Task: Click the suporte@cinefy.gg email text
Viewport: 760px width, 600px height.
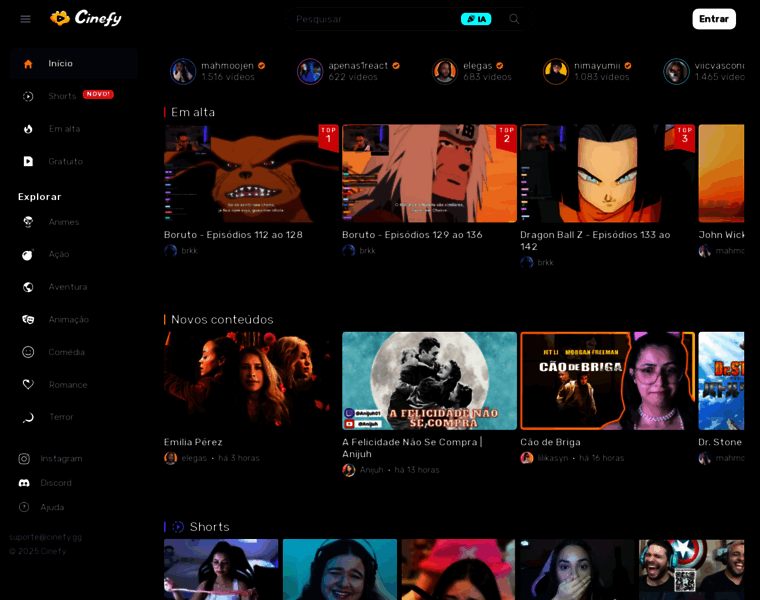Action: point(45,537)
